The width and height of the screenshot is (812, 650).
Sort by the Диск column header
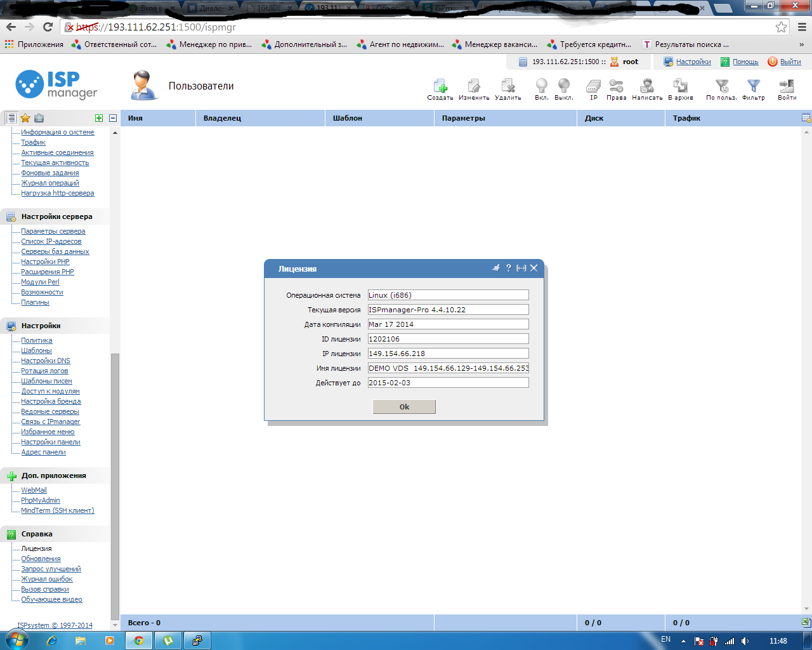click(620, 118)
